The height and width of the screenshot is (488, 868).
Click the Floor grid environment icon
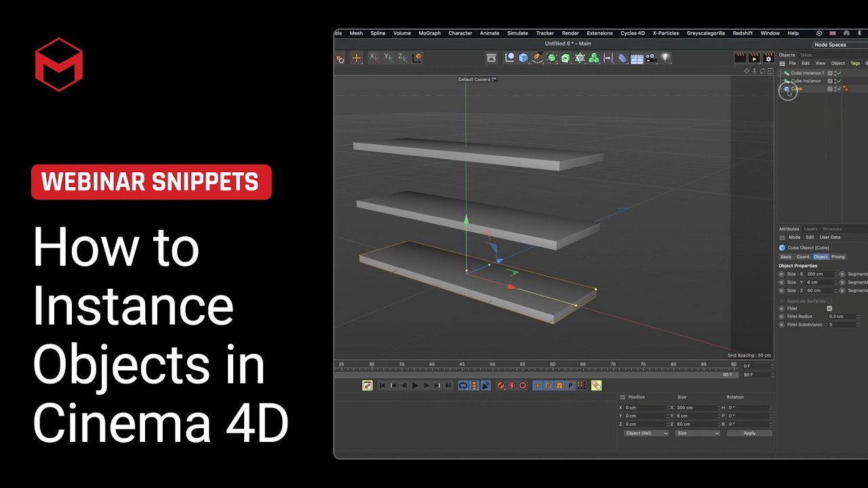pos(637,58)
